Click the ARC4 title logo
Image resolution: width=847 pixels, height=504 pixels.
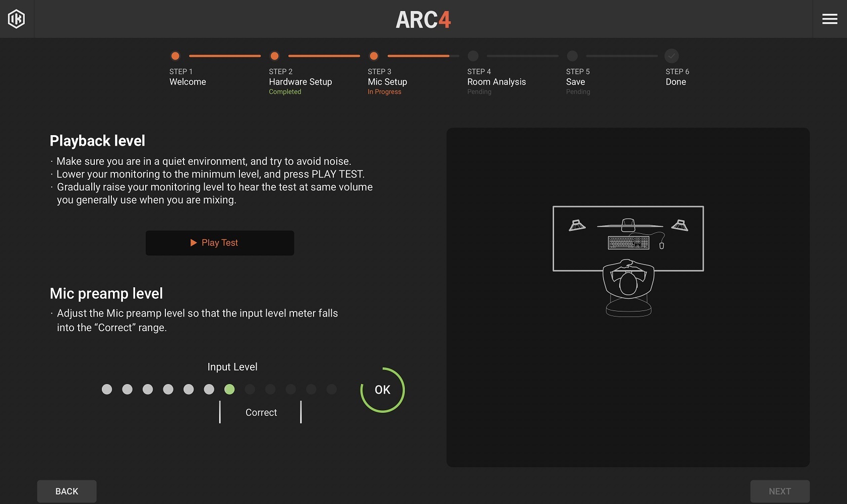click(423, 20)
